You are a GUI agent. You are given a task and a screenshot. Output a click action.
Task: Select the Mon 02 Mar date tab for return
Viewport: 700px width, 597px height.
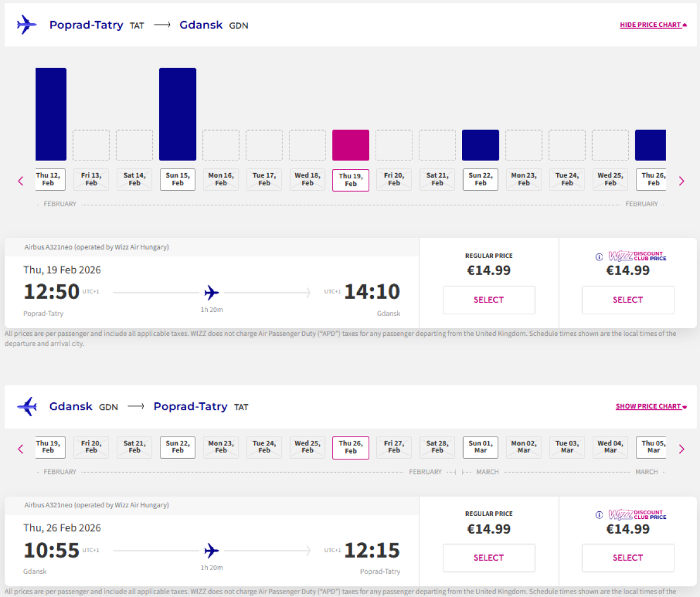[x=523, y=447]
